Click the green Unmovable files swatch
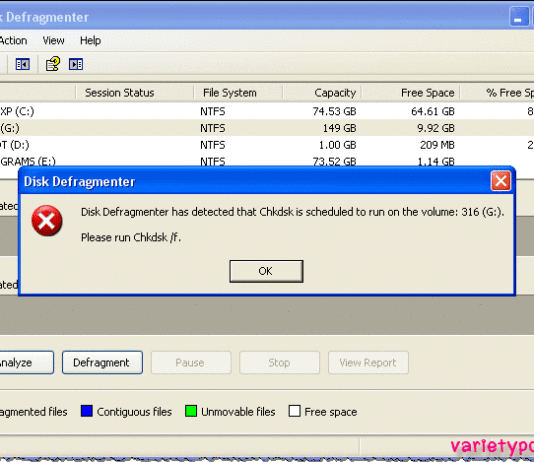 (191, 411)
